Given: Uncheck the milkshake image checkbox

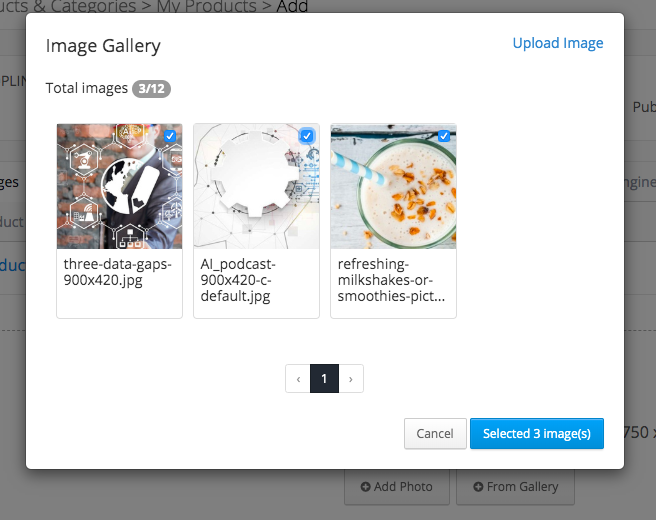Looking at the screenshot, I should (x=444, y=136).
